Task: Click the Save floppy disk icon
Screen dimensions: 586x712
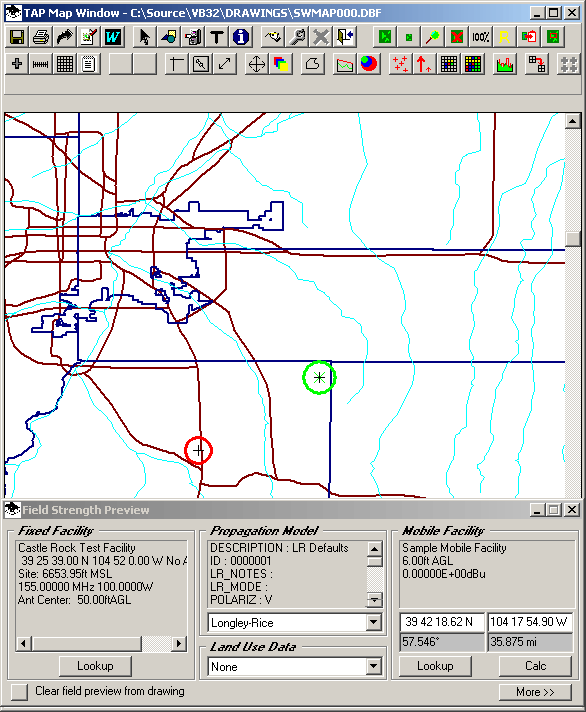Action: (17, 37)
